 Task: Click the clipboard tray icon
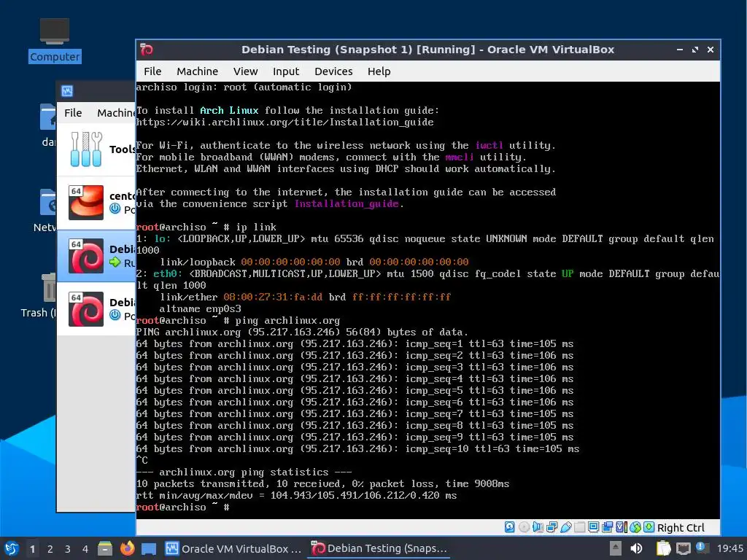663,548
